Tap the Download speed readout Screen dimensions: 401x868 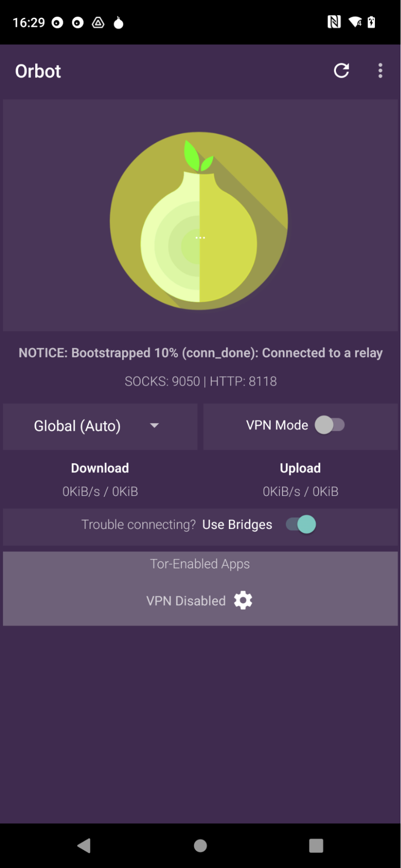point(100,492)
